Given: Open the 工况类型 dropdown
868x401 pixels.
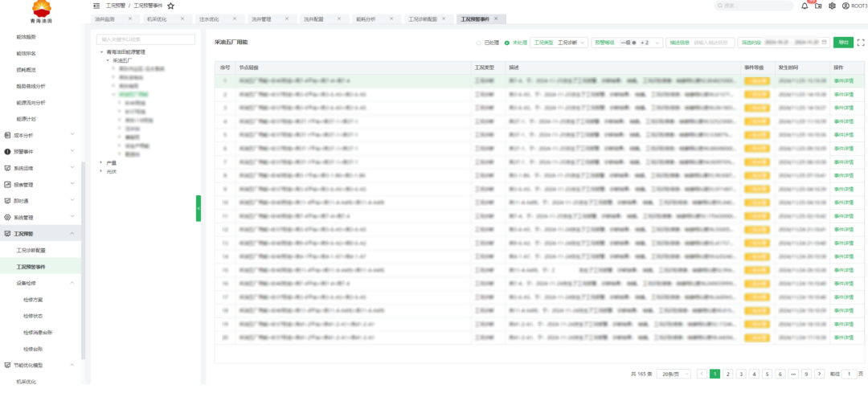Looking at the screenshot, I should click(x=559, y=43).
